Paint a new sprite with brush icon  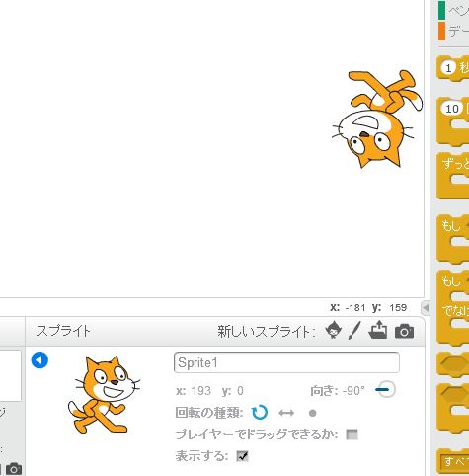354,330
